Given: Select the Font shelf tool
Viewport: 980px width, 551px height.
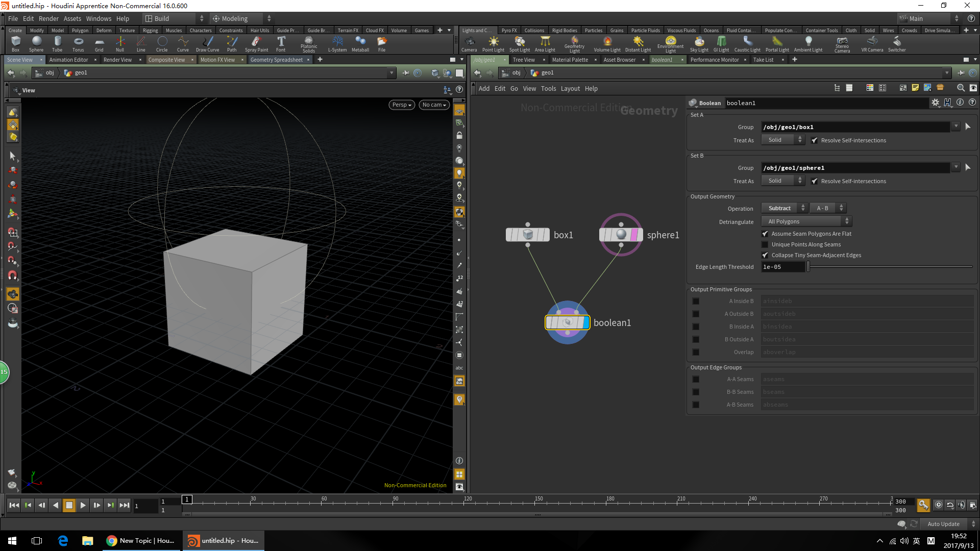Looking at the screenshot, I should tap(281, 44).
